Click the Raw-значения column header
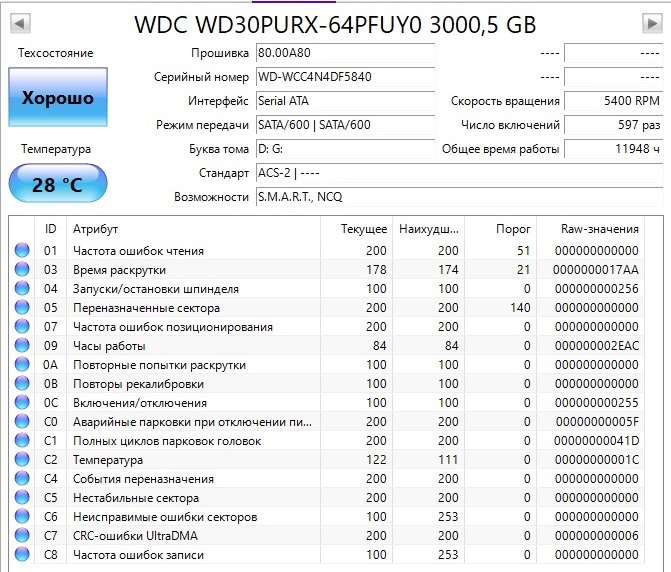 [x=590, y=229]
